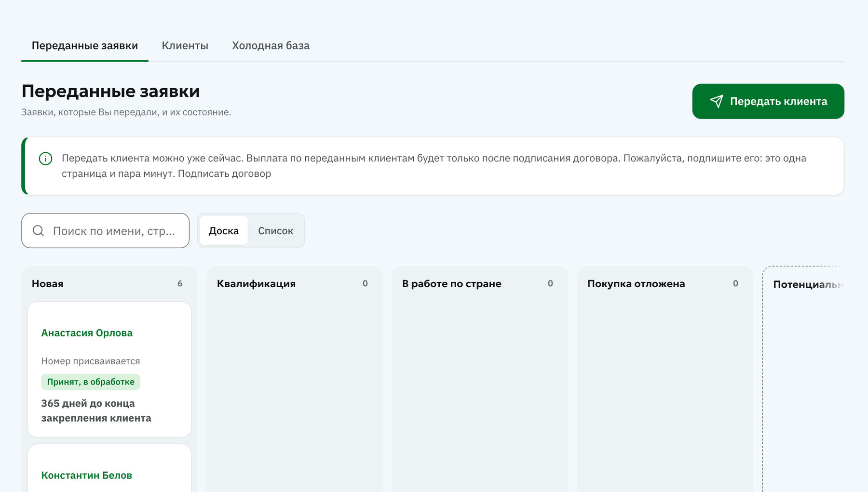Switch to the Список view
868x492 pixels.
[276, 231]
